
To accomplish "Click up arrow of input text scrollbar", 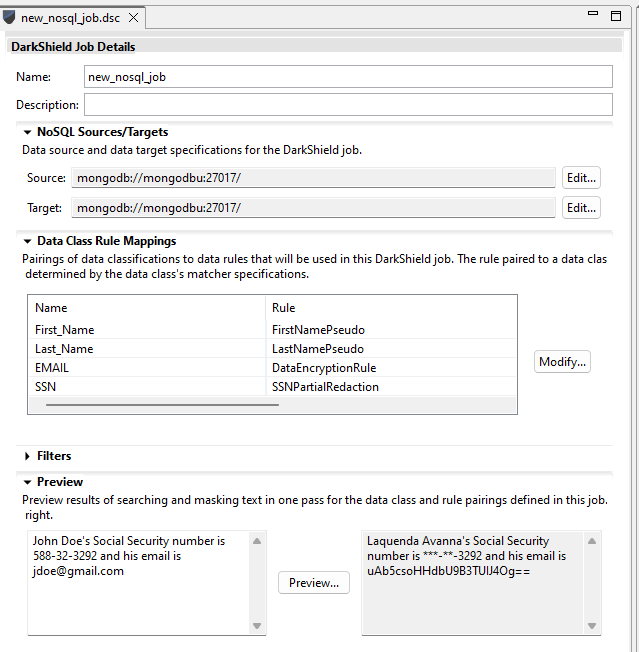I will pyautogui.click(x=257, y=541).
